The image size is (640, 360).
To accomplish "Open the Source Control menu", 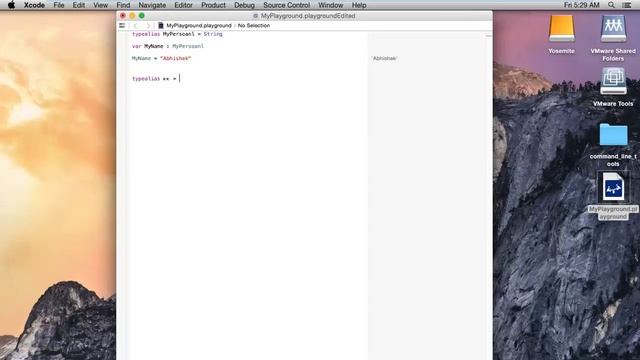I will coord(287,5).
